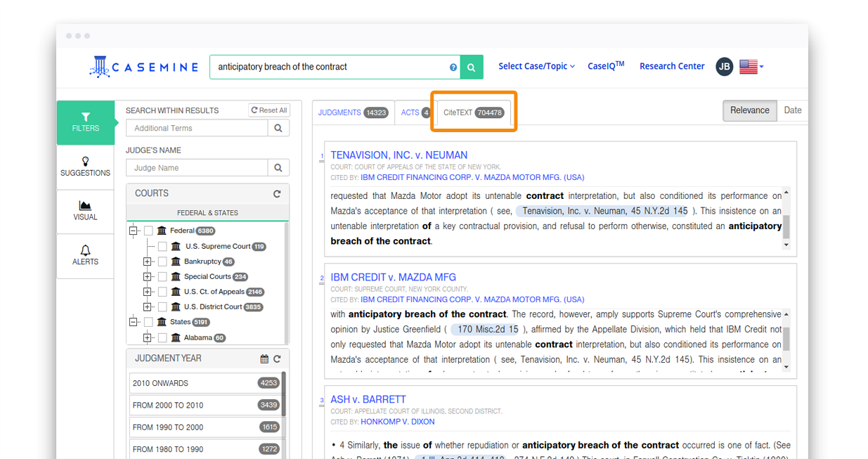Search by judge name magnifier icon
Viewport: 868px width, 459px height.
point(278,168)
